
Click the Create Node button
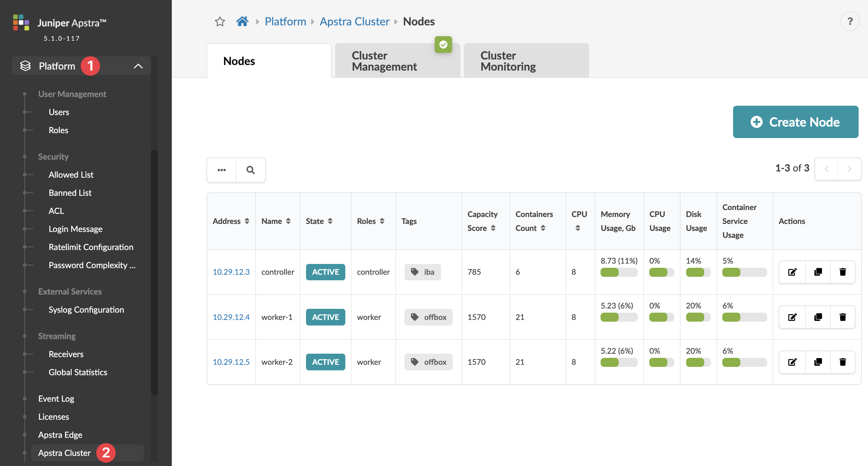click(x=795, y=122)
